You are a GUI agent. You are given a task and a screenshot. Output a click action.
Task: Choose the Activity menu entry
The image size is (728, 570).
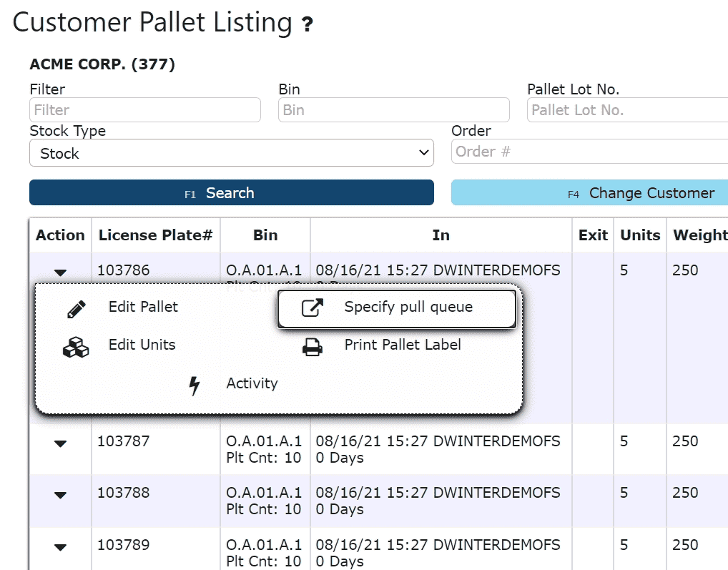pyautogui.click(x=252, y=384)
